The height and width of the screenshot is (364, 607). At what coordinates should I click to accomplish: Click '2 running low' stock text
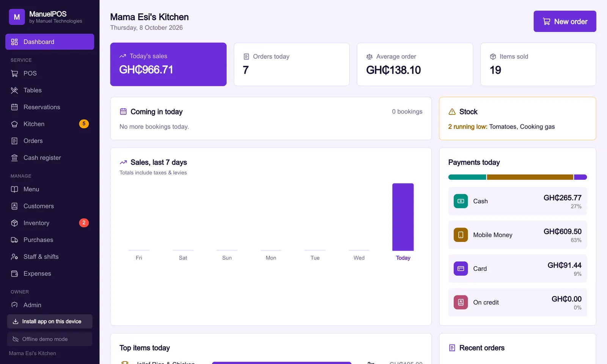click(467, 127)
